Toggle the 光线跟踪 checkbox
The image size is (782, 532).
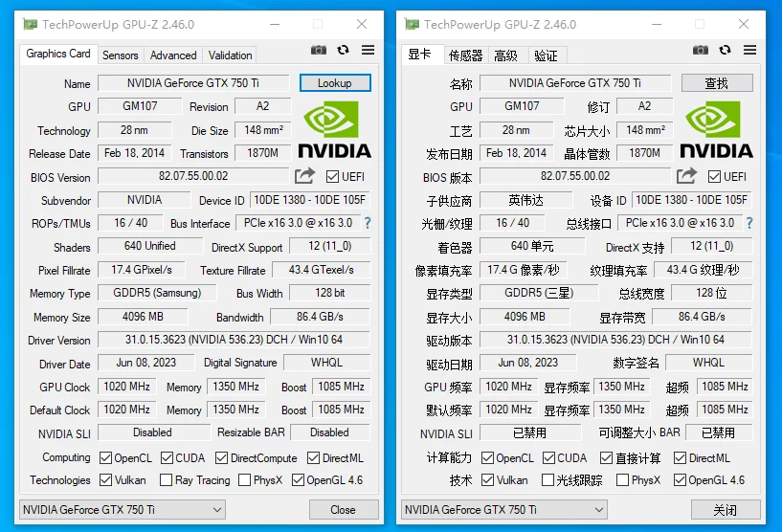click(548, 480)
